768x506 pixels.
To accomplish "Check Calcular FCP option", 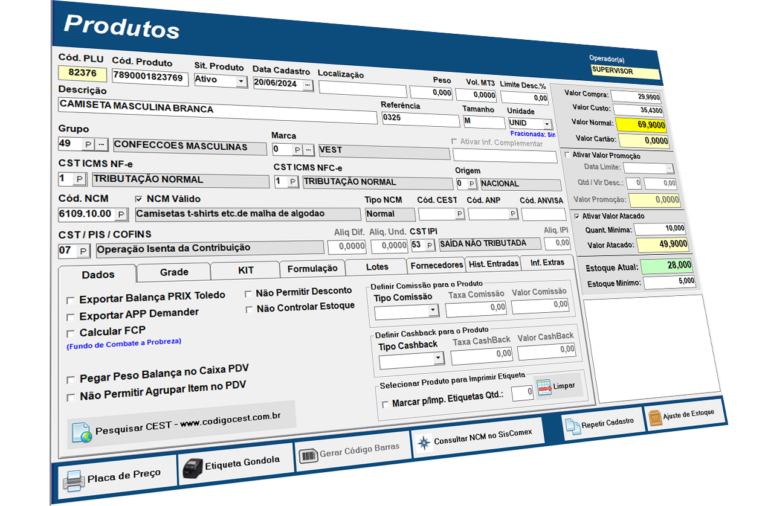I will point(71,334).
